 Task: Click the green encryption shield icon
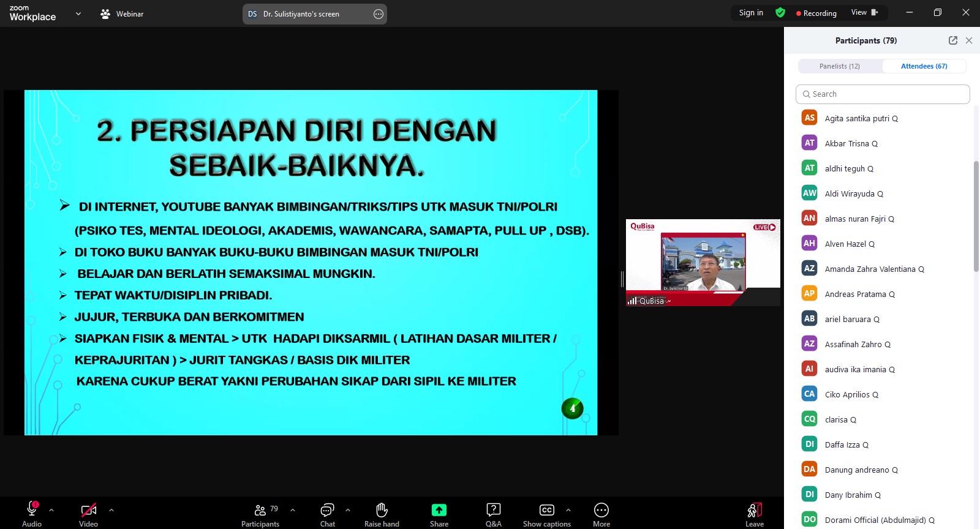click(780, 13)
